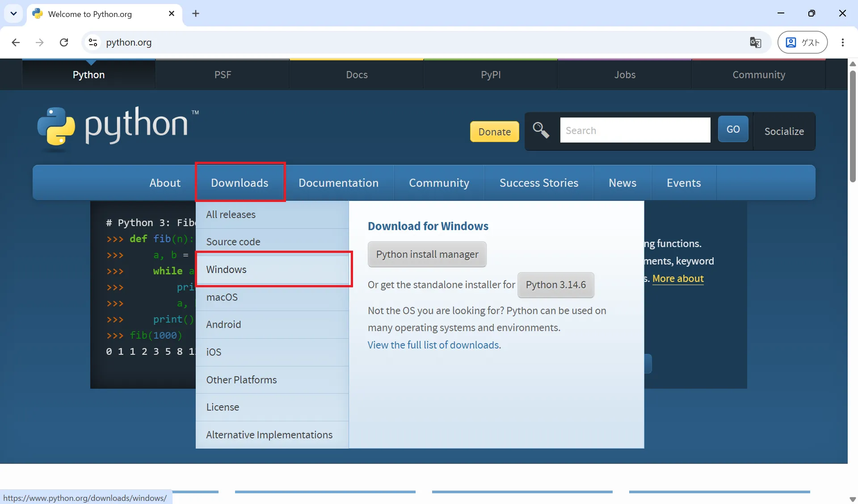Close the Welcome to Python.org tab
This screenshot has height=504, width=858.
(x=172, y=13)
